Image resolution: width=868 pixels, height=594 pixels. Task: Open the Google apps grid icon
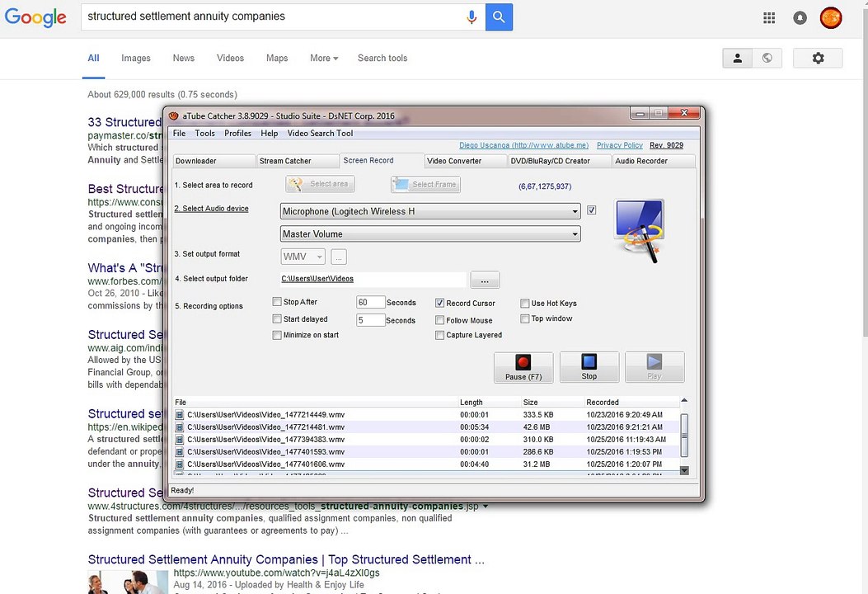pyautogui.click(x=769, y=17)
